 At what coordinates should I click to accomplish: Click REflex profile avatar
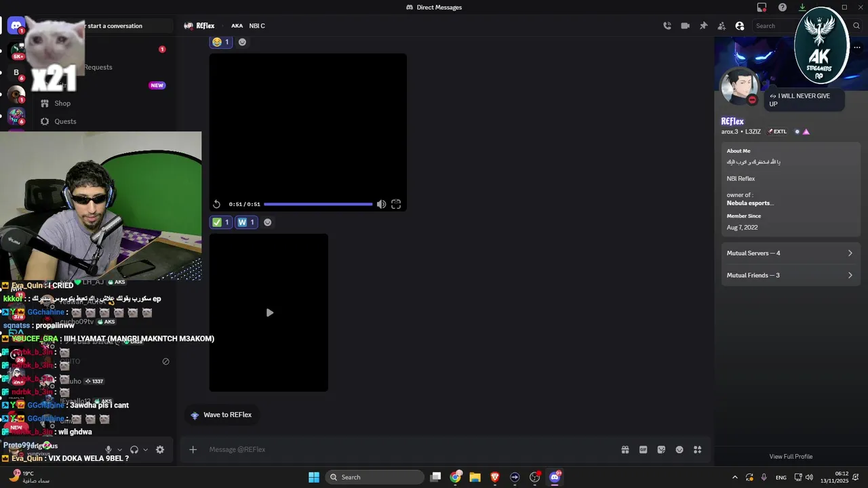tap(739, 87)
